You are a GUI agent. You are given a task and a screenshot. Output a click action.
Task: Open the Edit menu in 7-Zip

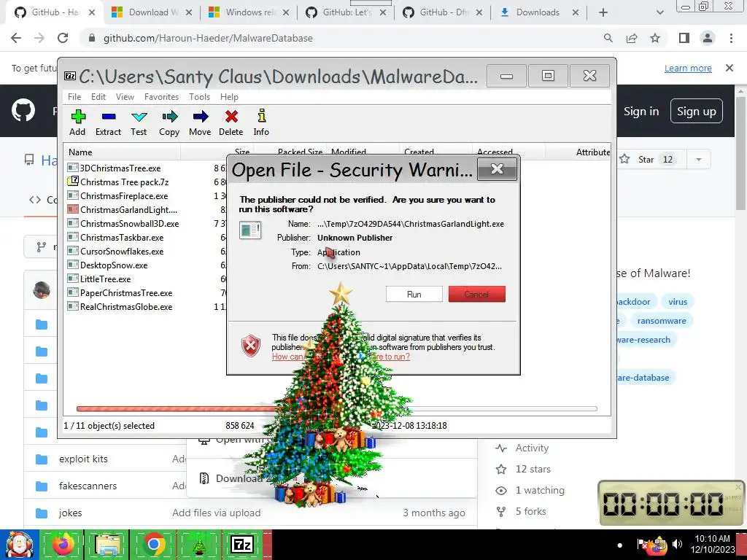[x=98, y=97]
